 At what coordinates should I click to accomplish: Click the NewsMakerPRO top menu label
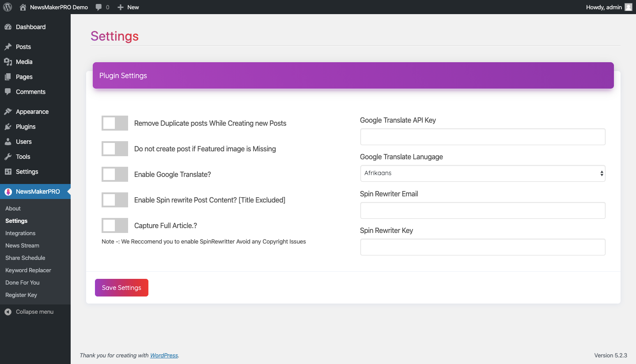[x=38, y=191]
